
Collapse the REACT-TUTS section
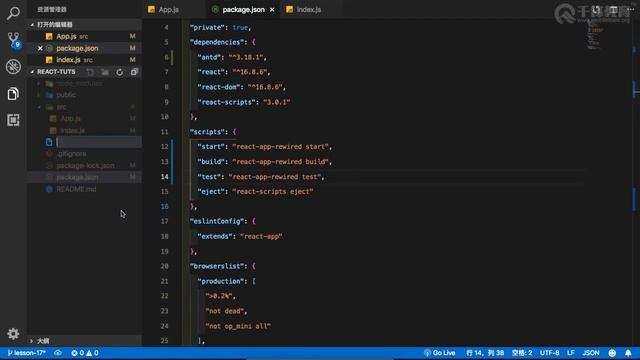tap(56, 72)
